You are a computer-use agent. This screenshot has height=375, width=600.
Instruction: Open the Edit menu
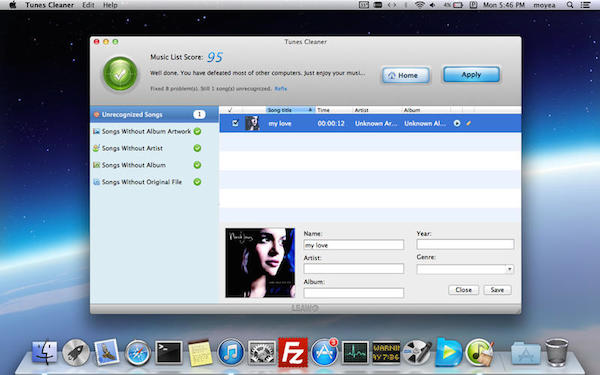click(88, 5)
